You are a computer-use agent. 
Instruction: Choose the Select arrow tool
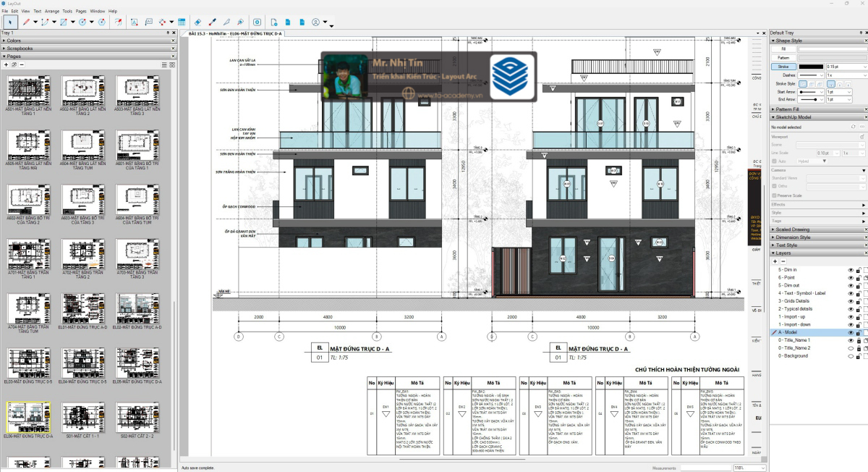[x=9, y=22]
